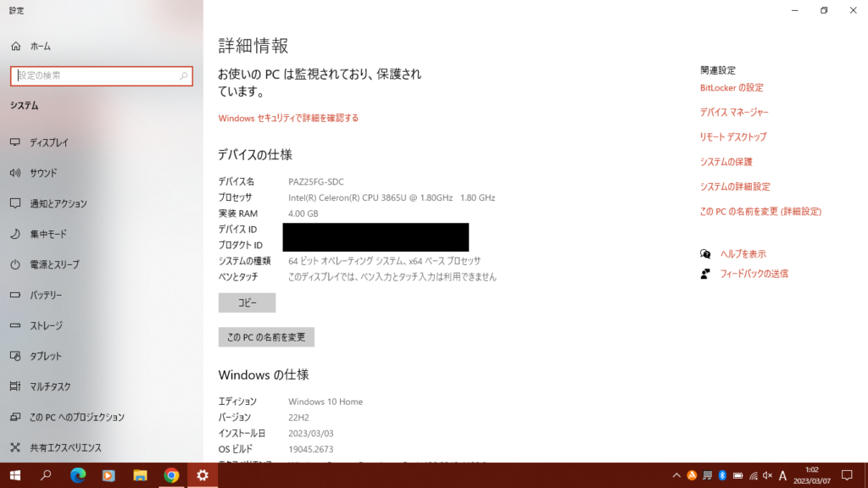868x488 pixels.
Task: Go to 通知とアクション settings
Action: point(58,203)
